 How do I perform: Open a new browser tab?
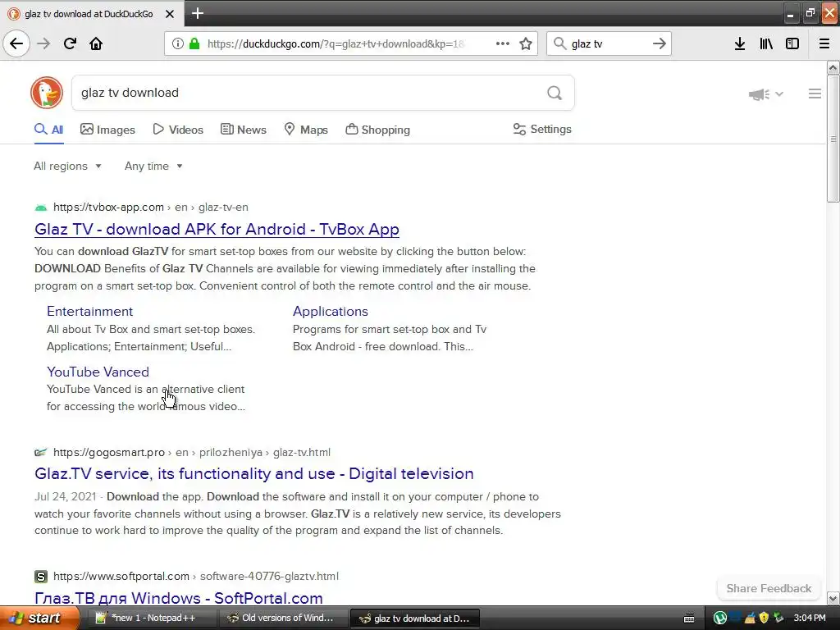197,13
